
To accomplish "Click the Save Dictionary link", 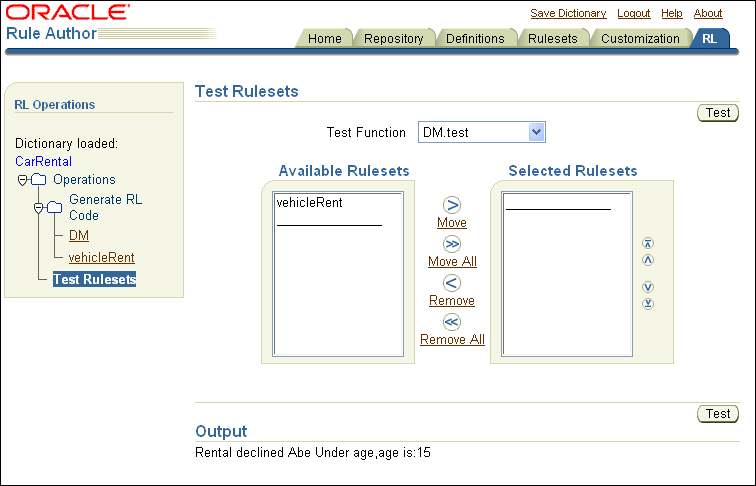I will click(568, 14).
